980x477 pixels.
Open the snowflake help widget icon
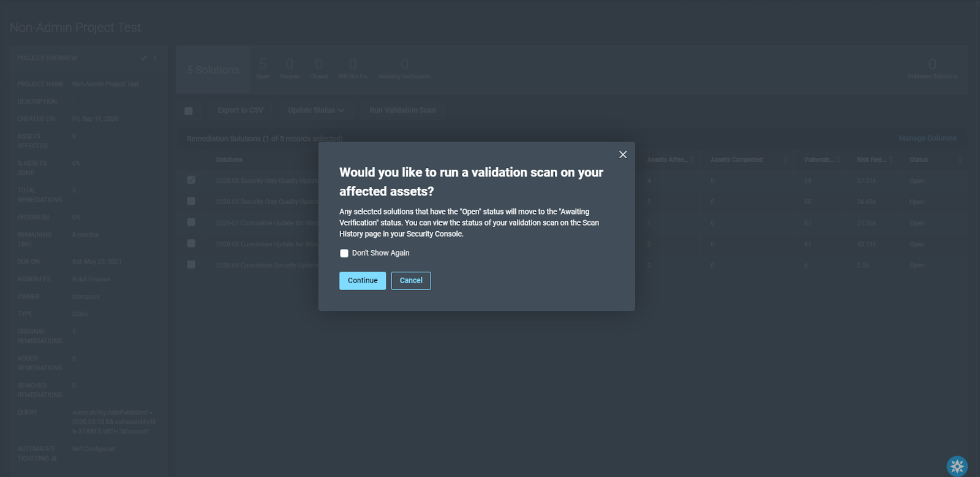coord(957,466)
